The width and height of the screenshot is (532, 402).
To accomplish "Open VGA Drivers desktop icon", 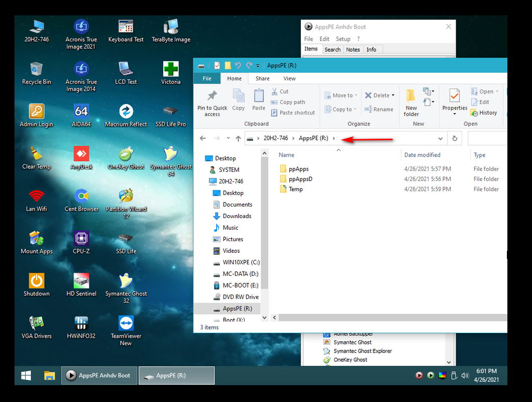I will 36,327.
